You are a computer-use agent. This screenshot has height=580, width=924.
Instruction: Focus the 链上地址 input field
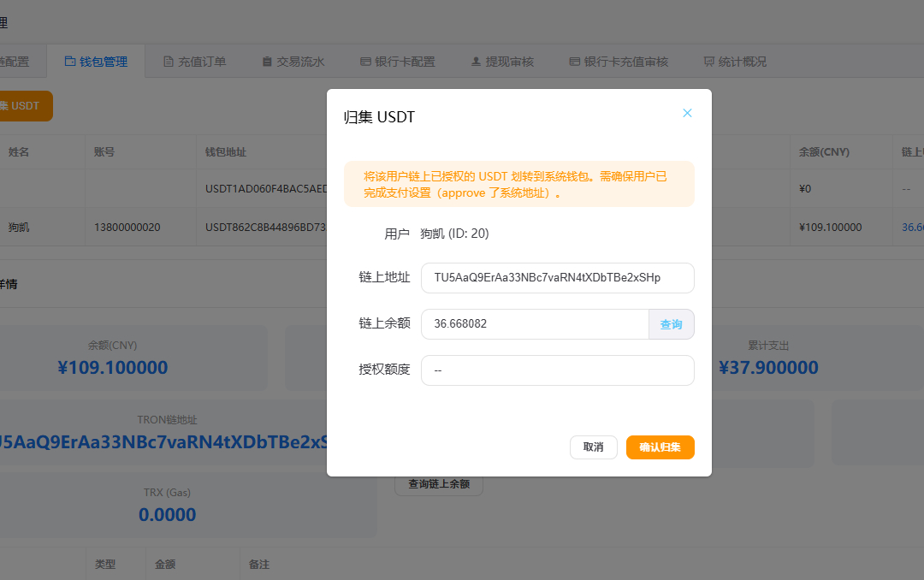[x=558, y=278]
